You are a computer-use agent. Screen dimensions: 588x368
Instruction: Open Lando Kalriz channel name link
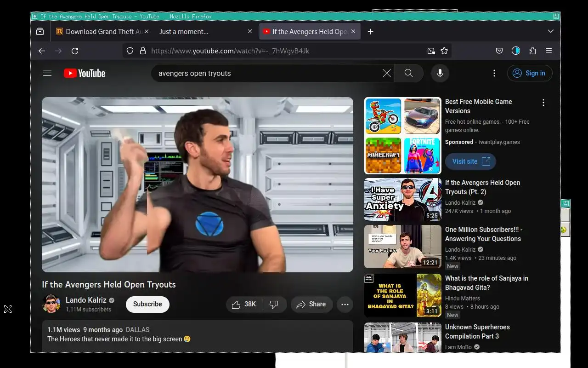point(86,300)
